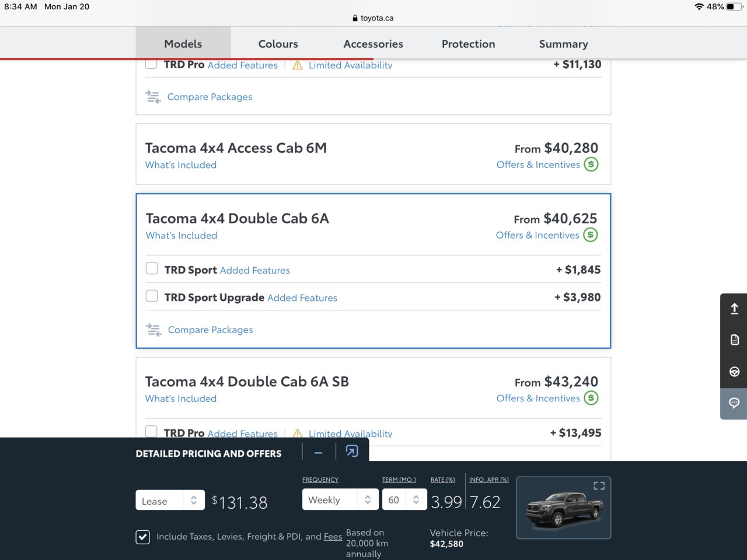Click the Detailed Pricing and Offers heading

(208, 454)
